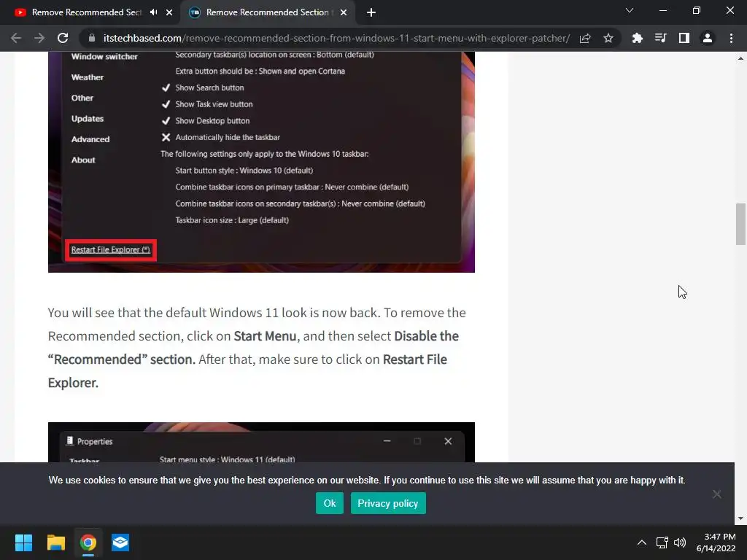Viewport: 747px width, 560px height.
Task: Open a new browser tab
Action: (x=371, y=12)
